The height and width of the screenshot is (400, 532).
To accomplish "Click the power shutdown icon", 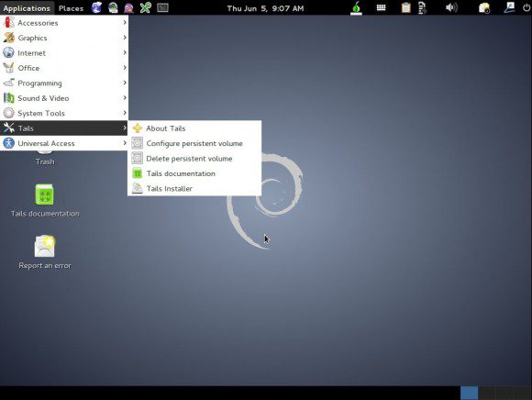I will [526, 7].
